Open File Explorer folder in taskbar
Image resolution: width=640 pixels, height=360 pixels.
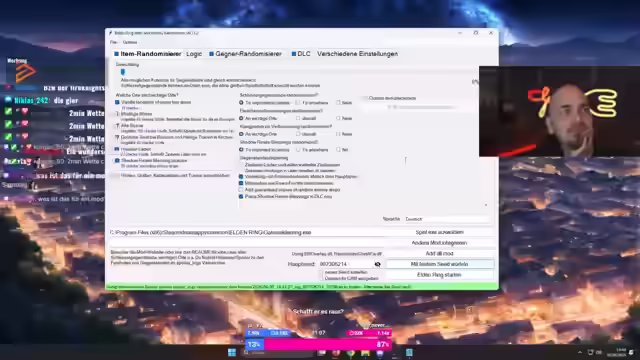[365, 353]
